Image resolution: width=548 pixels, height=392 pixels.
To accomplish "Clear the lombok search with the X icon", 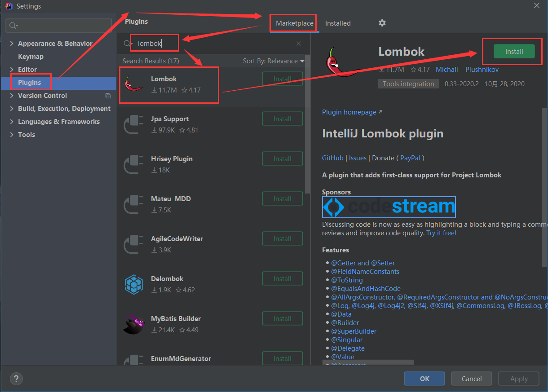I will [x=298, y=43].
